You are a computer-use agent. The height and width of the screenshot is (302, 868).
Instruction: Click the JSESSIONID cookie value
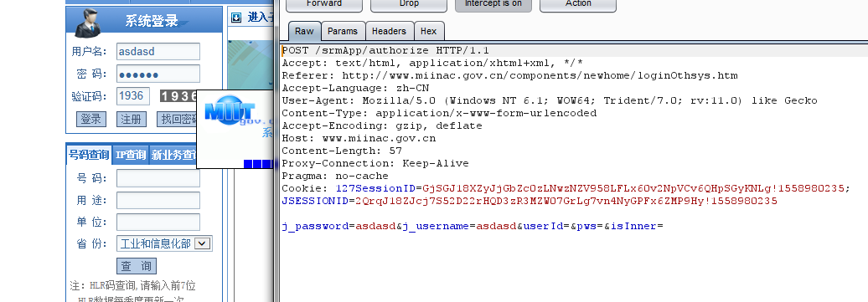pyautogui.click(x=566, y=201)
